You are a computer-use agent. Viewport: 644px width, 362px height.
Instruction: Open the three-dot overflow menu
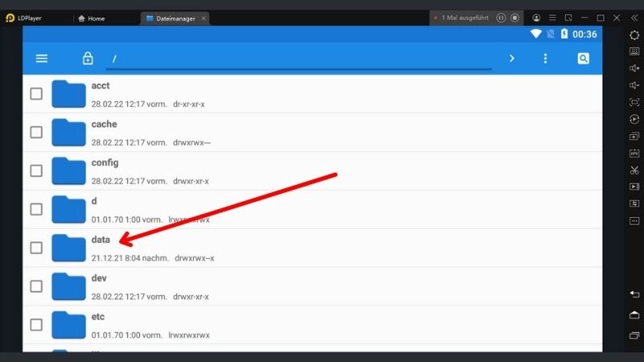click(x=546, y=58)
